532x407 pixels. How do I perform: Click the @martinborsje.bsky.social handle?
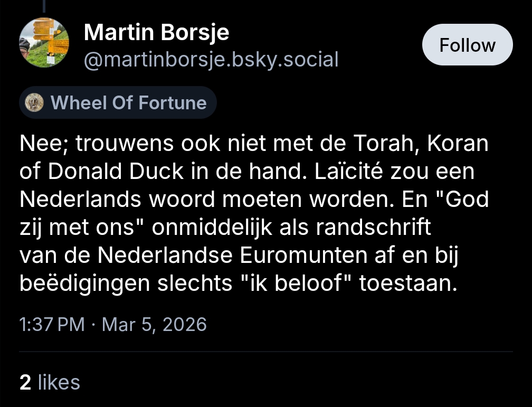point(211,60)
